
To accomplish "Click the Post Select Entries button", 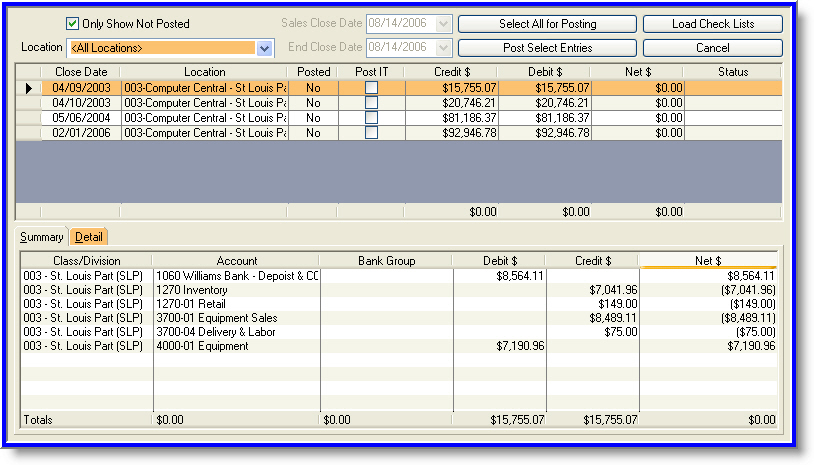I will pyautogui.click(x=546, y=48).
